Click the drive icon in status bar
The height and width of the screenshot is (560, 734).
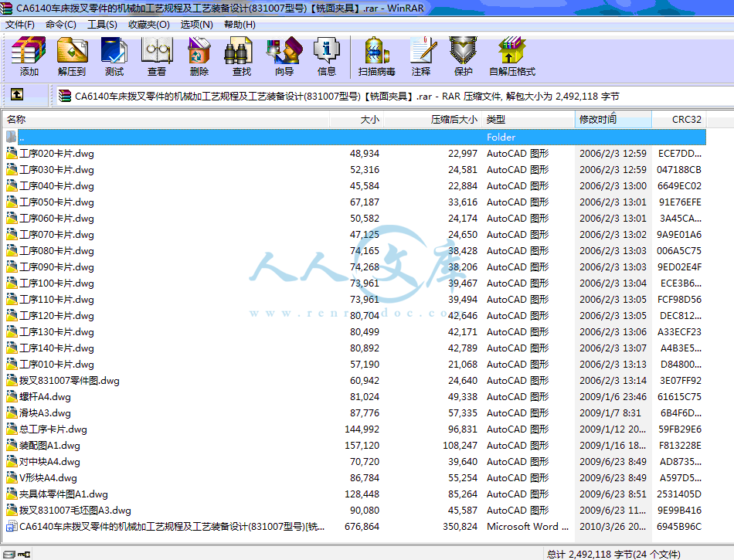pos(9,555)
